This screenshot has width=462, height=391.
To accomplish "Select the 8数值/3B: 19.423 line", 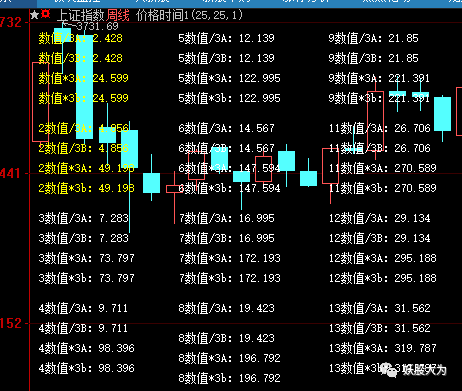I will pos(227,338).
